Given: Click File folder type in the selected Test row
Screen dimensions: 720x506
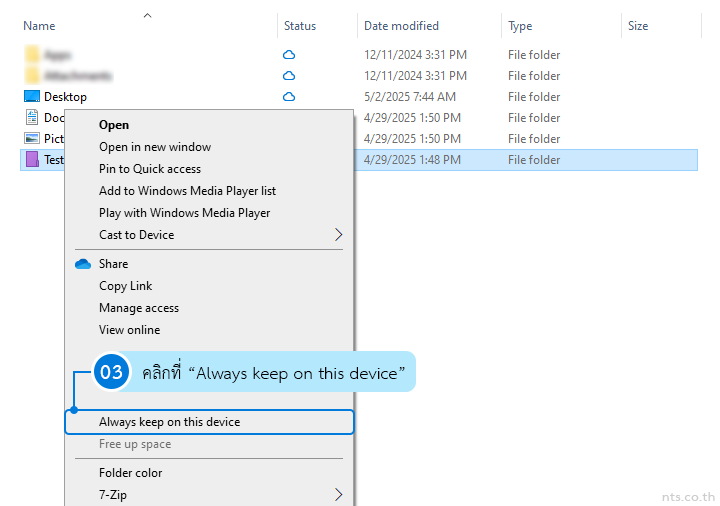Looking at the screenshot, I should 534,160.
